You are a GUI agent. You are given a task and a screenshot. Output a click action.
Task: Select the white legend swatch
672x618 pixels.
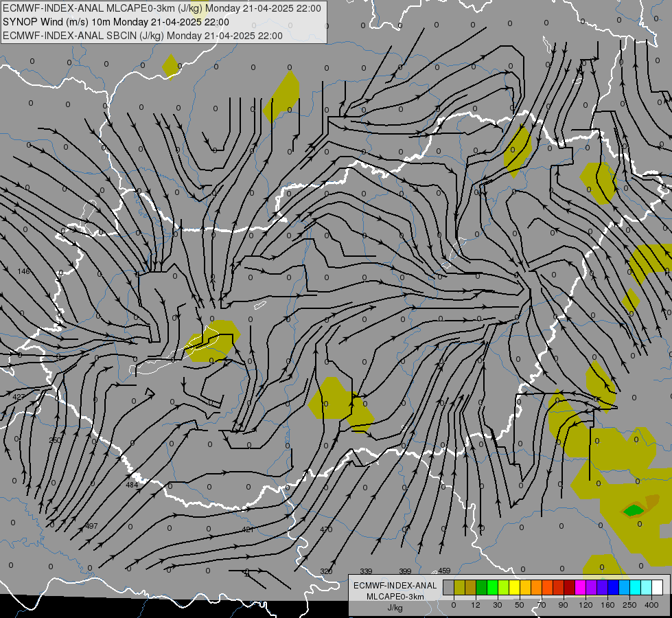click(657, 587)
